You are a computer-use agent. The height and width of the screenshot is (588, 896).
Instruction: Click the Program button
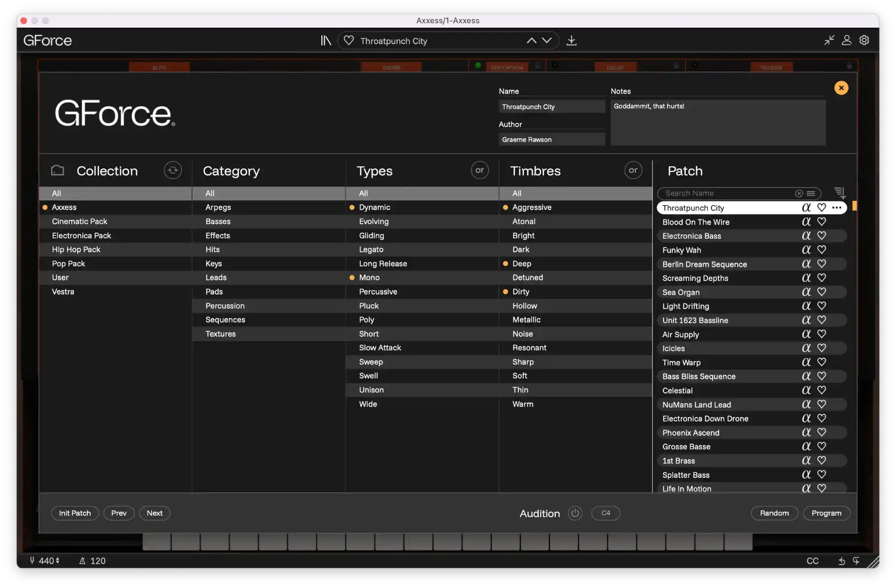pyautogui.click(x=827, y=513)
